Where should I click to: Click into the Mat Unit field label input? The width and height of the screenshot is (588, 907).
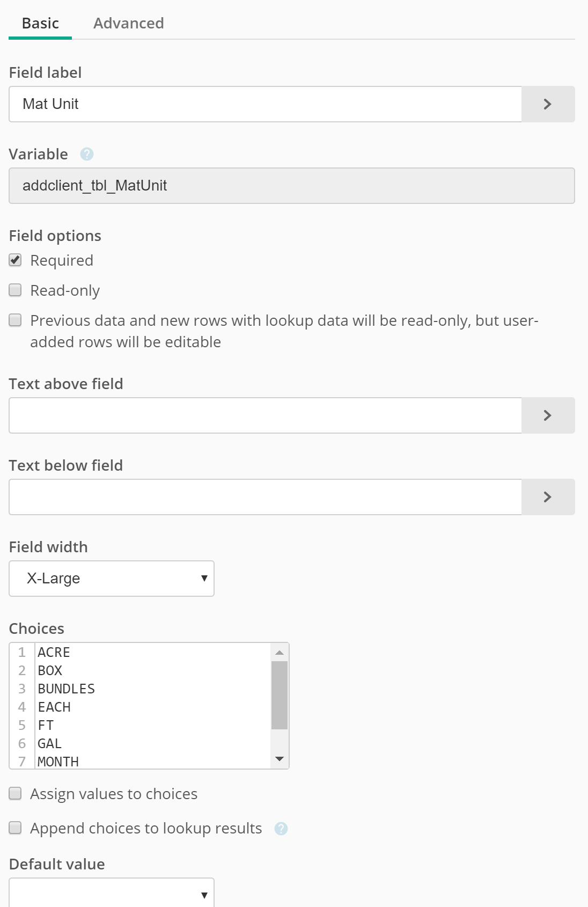point(265,104)
